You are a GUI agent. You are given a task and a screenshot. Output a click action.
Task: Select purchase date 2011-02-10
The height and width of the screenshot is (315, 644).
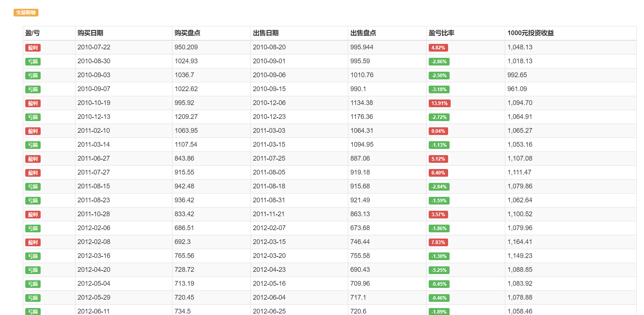tap(94, 131)
